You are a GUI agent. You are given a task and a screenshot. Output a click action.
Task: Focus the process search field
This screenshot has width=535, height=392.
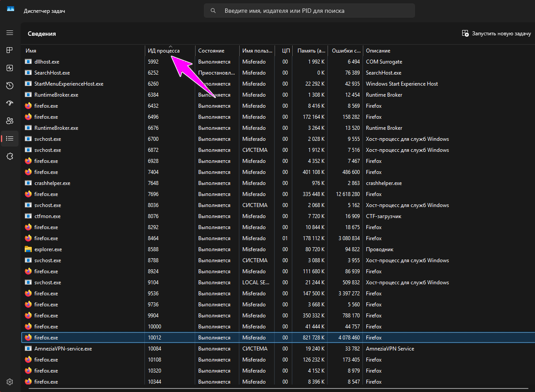(x=309, y=11)
